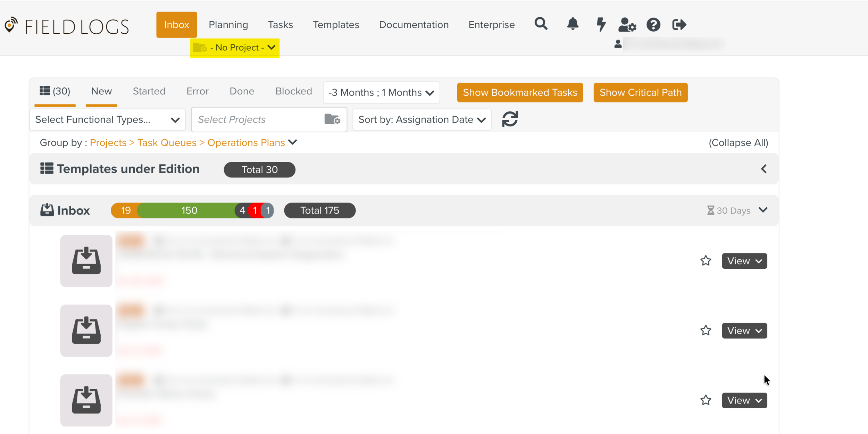
Task: Click Show Critical Path button
Action: pyautogui.click(x=640, y=92)
